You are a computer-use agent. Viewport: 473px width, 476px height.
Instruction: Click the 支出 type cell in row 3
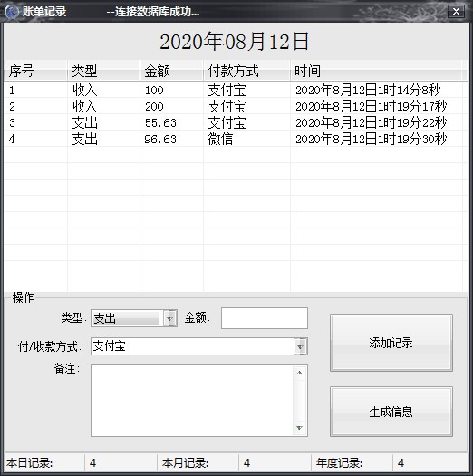pyautogui.click(x=103, y=123)
